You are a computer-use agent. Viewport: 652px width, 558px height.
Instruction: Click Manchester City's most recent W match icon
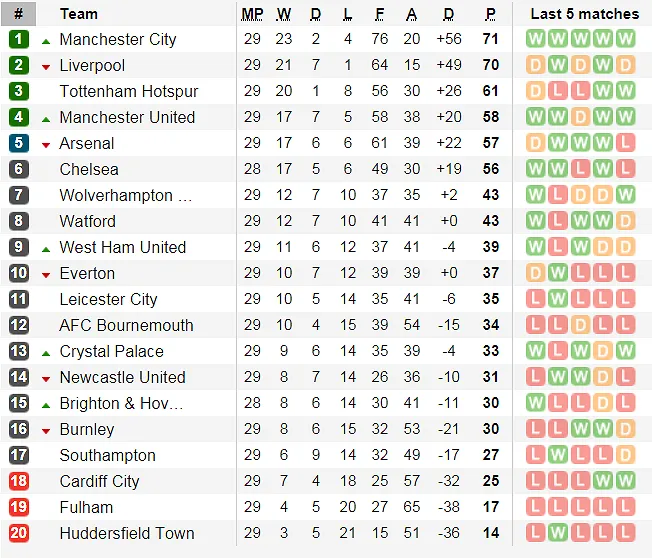click(626, 39)
